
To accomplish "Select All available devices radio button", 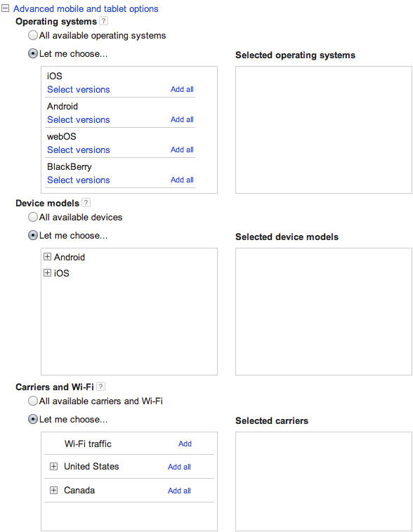I will tap(33, 217).
